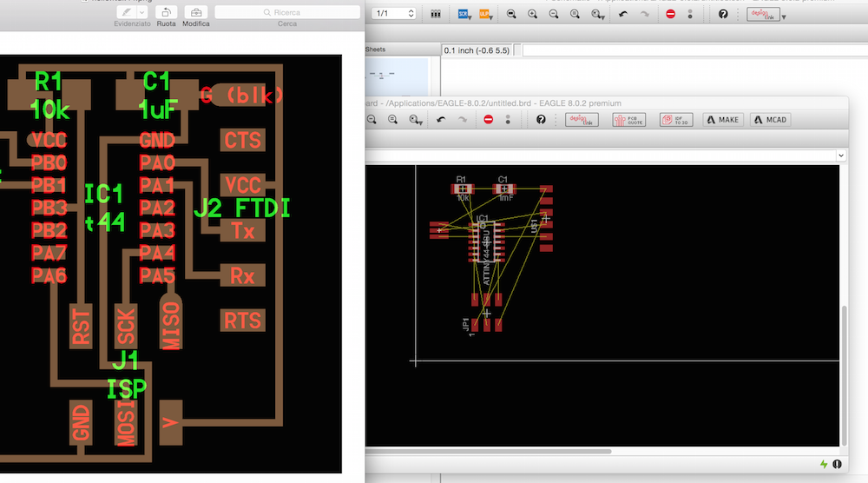Image resolution: width=868 pixels, height=483 pixels.
Task: Click the Modifica markup toolbox button
Action: 196,12
